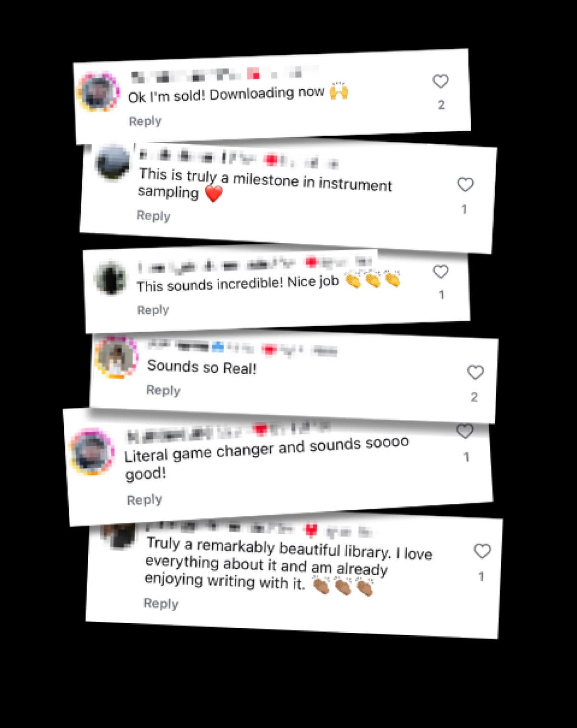Like the "Literal game changer" comment

[464, 431]
